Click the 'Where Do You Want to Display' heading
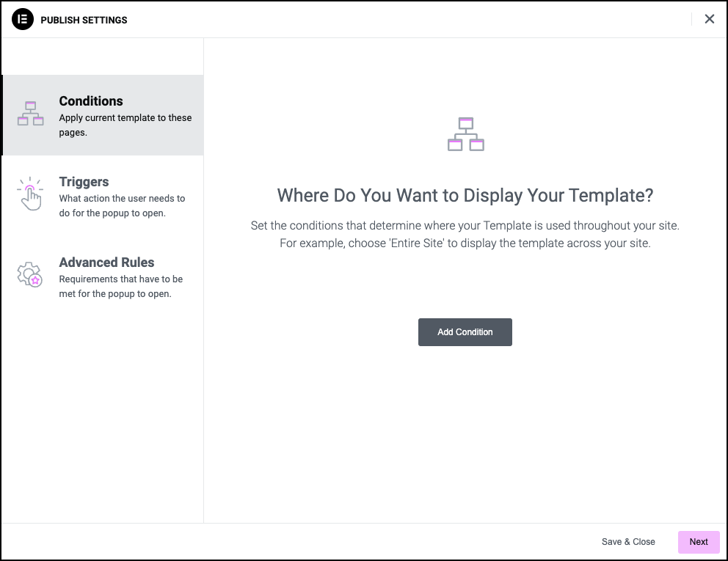 (465, 195)
